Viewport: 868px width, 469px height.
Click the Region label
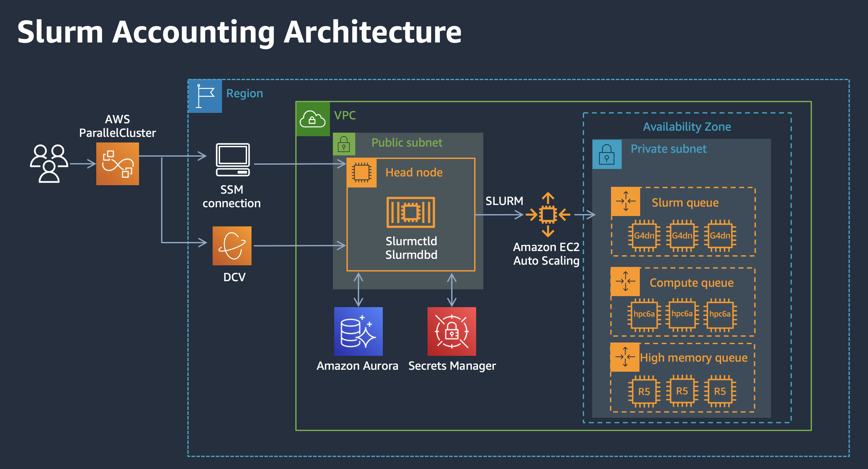click(x=245, y=94)
